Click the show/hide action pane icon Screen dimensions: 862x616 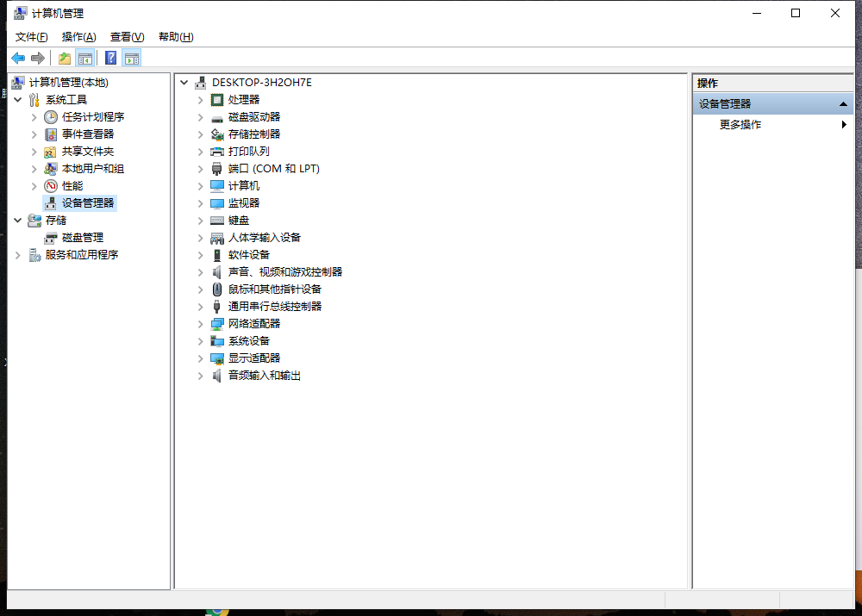coord(131,58)
